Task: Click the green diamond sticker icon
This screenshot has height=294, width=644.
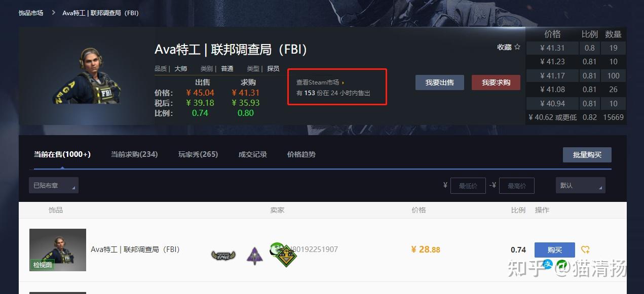Action: [286, 257]
